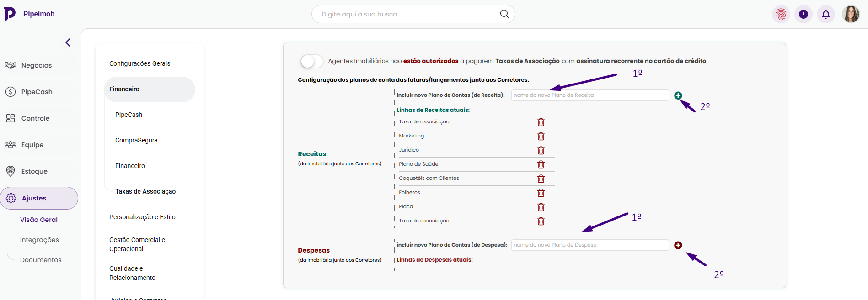Open the Ajustes menu in the sidebar

[x=39, y=198]
